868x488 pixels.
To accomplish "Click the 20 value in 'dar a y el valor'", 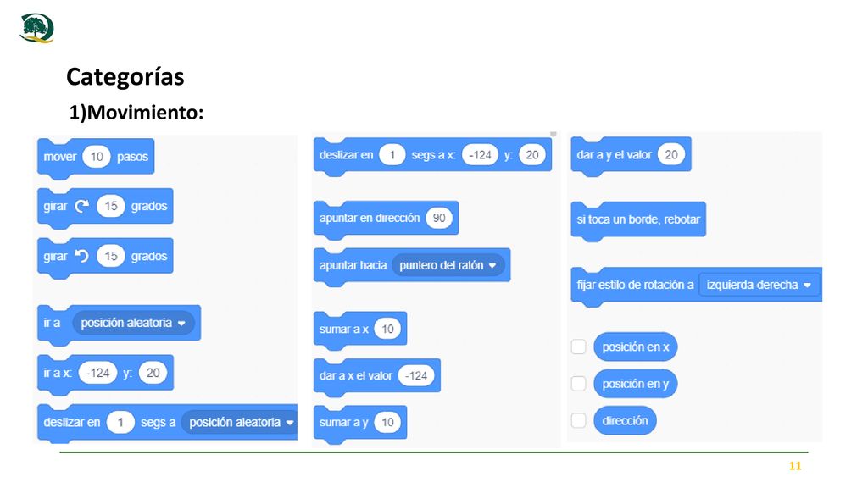I will pyautogui.click(x=671, y=155).
